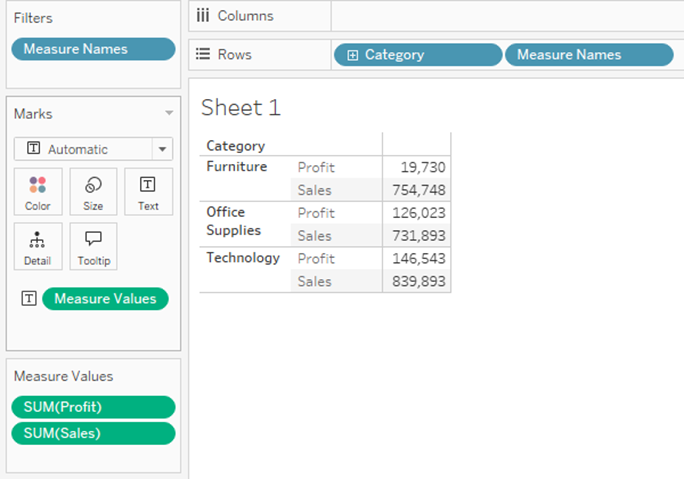Click the Profit label under Furniture
Viewport: 684px width, 479px height.
point(316,168)
